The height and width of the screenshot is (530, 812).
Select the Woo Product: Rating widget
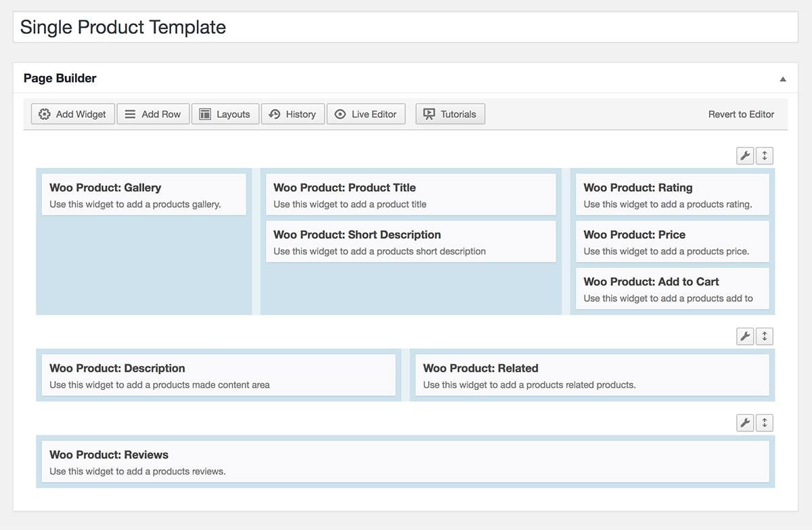pos(673,195)
